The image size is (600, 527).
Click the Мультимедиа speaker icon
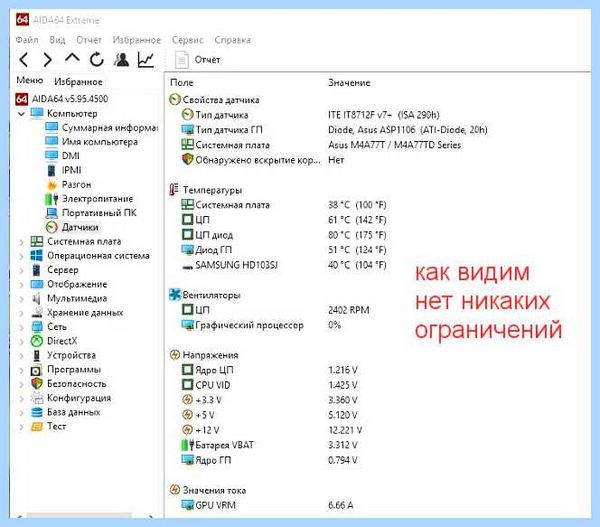(36, 299)
